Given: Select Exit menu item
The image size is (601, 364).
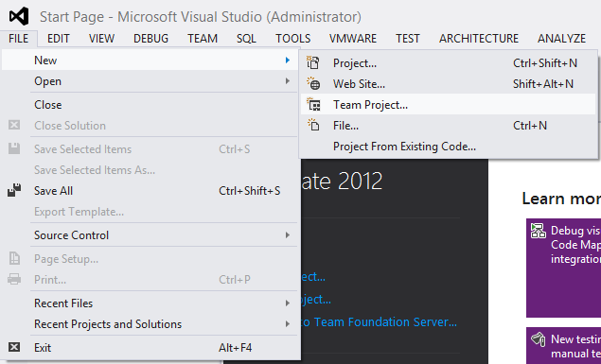Looking at the screenshot, I should (x=150, y=348).
